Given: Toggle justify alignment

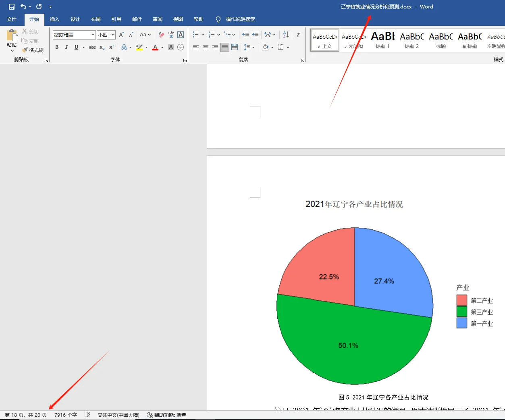Looking at the screenshot, I should 224,47.
